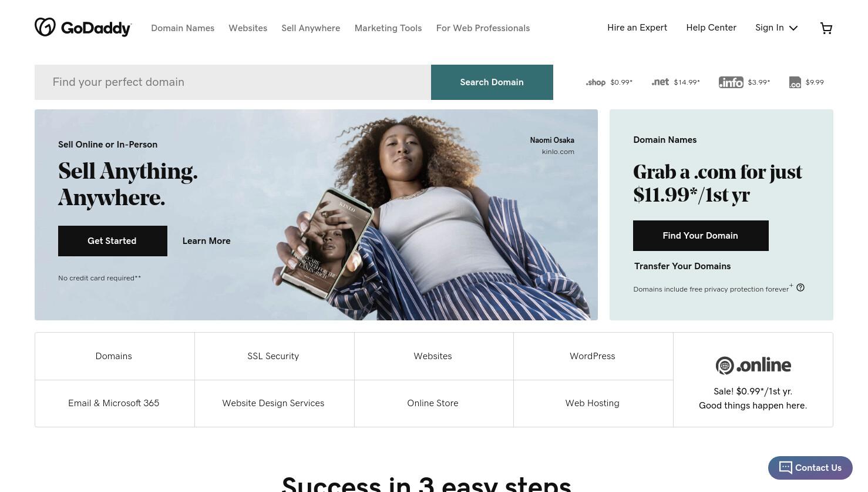The height and width of the screenshot is (492, 868).
Task: Open Contact Us chat button
Action: [810, 468]
